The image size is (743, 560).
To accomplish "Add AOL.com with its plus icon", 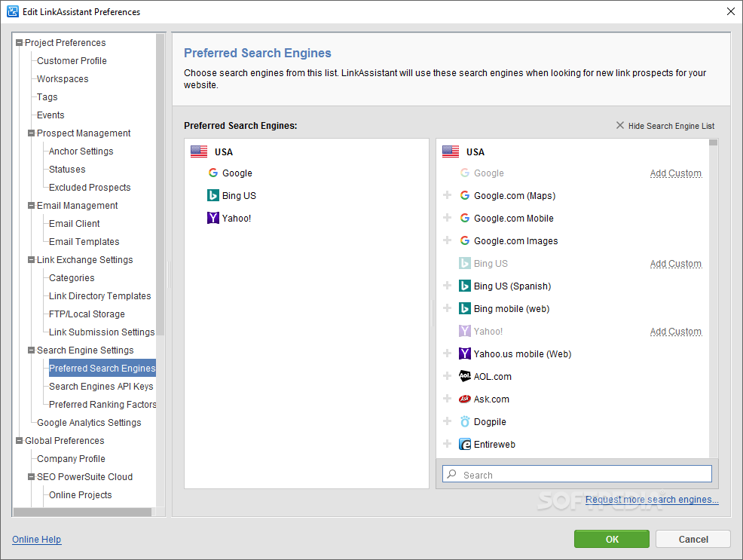I will coord(447,376).
